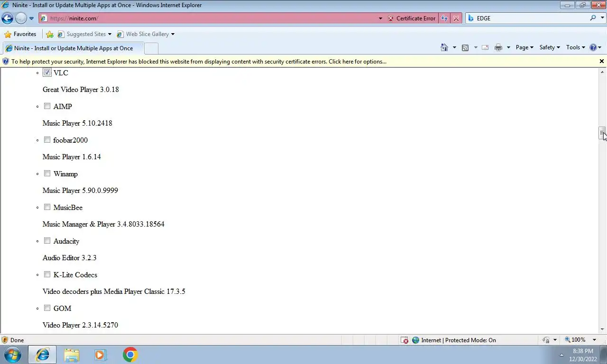Expand Web Slice Gallery dropdown

coord(173,34)
